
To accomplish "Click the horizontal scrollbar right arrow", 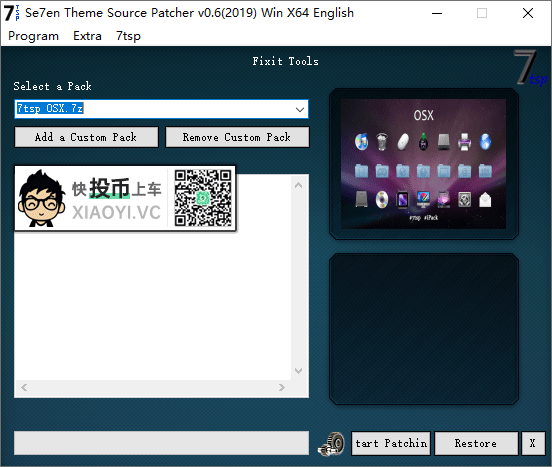I will pyautogui.click(x=282, y=387).
